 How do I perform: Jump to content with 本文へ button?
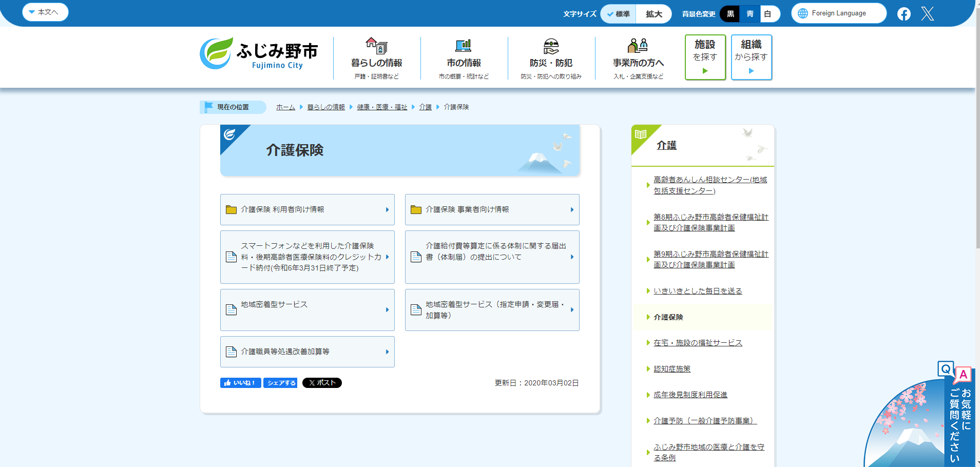[x=45, y=12]
